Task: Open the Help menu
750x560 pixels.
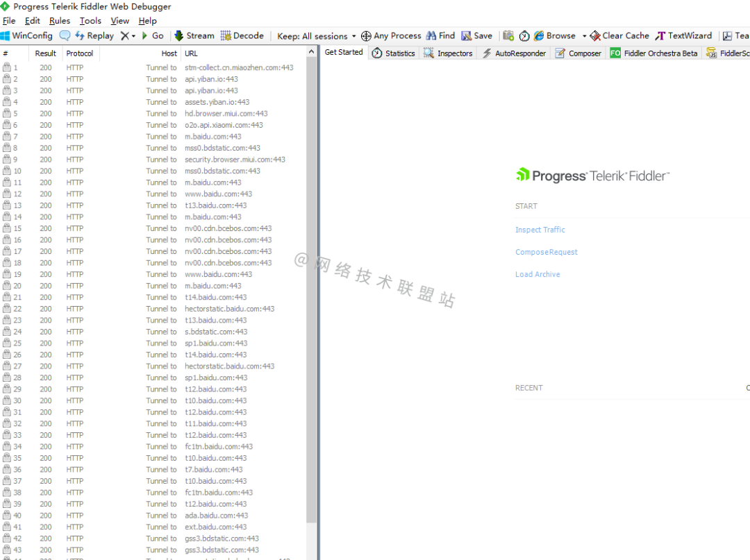Action: pyautogui.click(x=147, y=21)
